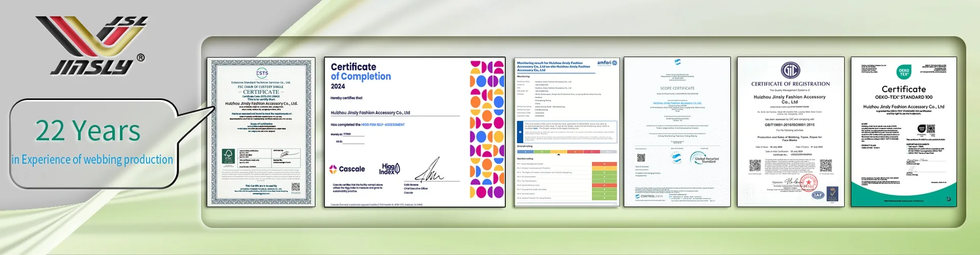The width and height of the screenshot is (980, 255).
Task: Click the QR code on the scope certificate
Action: [x=641, y=158]
